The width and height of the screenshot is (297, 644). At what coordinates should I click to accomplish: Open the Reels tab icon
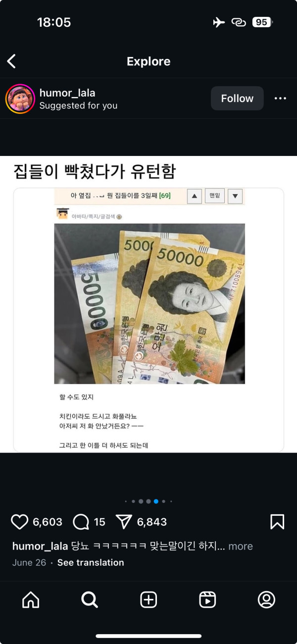[x=207, y=600]
